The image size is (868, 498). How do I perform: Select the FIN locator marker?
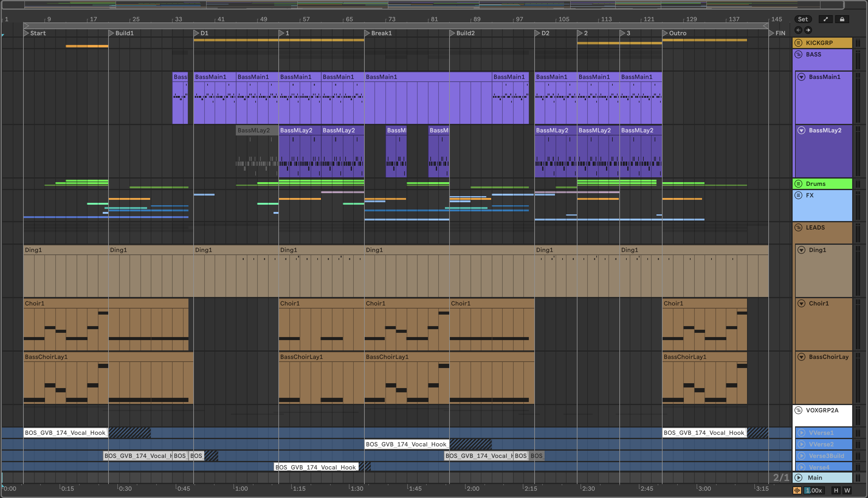[777, 33]
